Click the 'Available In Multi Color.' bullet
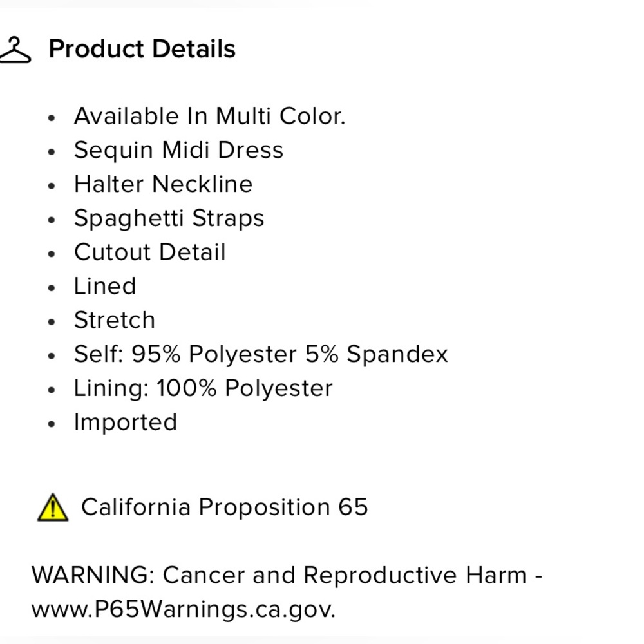 pos(210,116)
